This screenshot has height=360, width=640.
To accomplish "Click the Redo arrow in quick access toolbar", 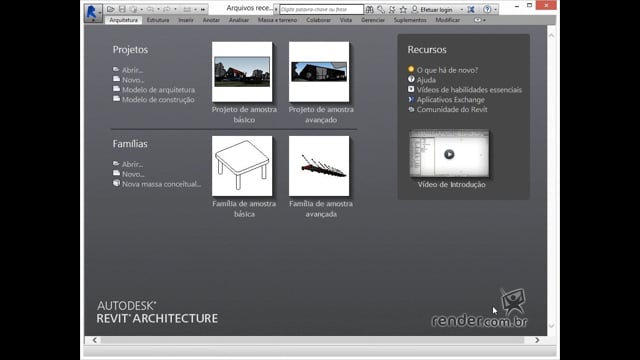I will pyautogui.click(x=167, y=9).
